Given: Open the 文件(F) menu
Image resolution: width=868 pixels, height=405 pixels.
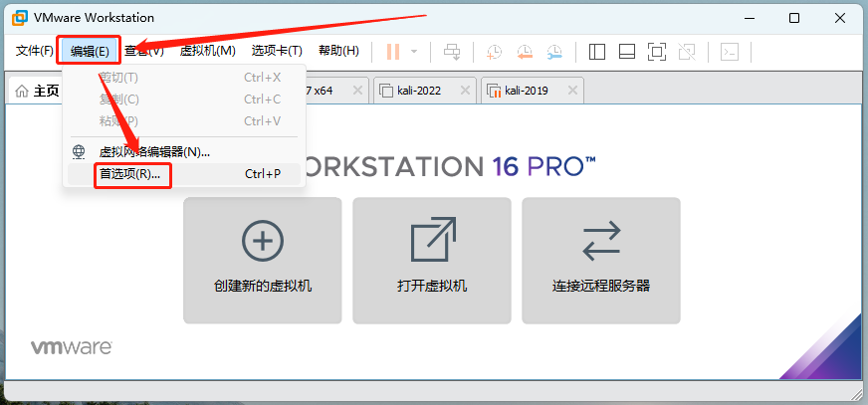Looking at the screenshot, I should point(34,51).
